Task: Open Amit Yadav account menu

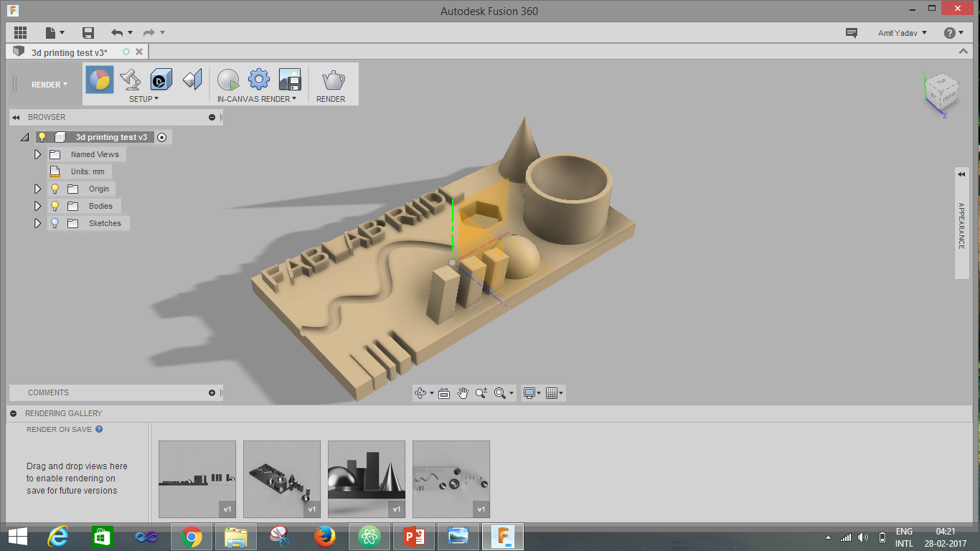Action: pyautogui.click(x=903, y=33)
